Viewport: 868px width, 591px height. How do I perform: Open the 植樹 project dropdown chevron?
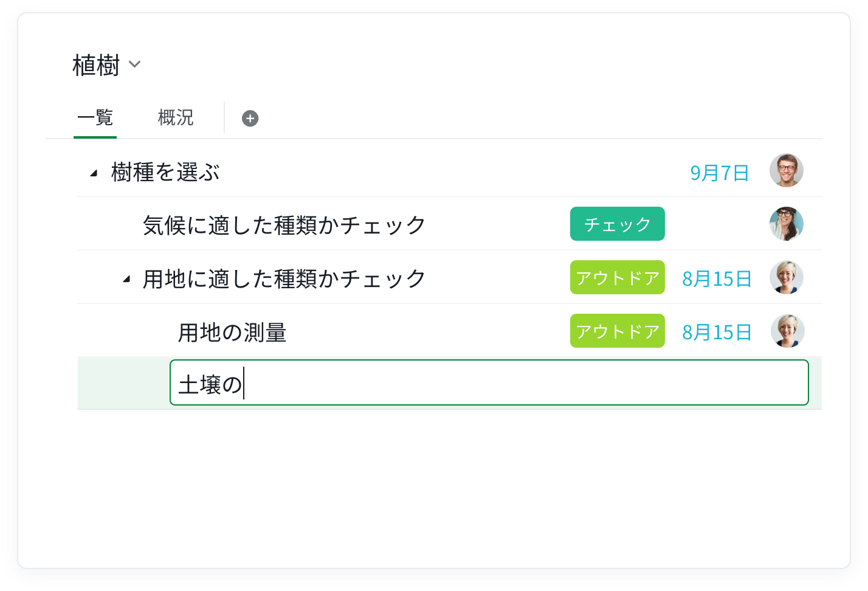[x=135, y=64]
